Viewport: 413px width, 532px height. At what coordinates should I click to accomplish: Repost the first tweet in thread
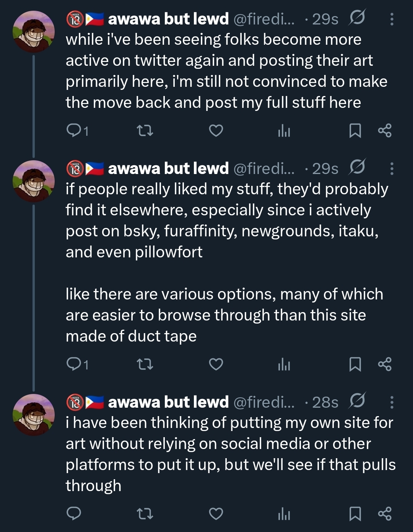click(x=145, y=131)
